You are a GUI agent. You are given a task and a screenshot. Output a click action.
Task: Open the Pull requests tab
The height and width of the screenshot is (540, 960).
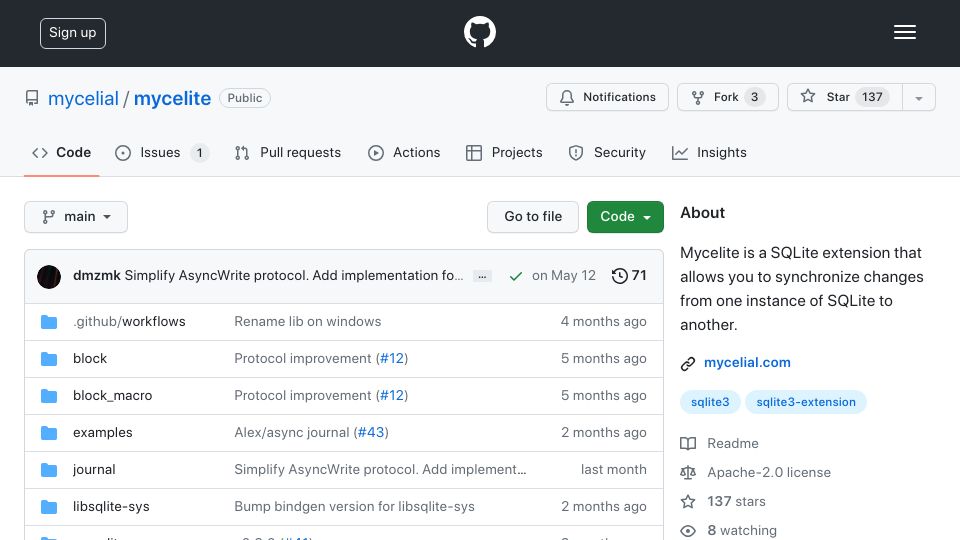(288, 152)
